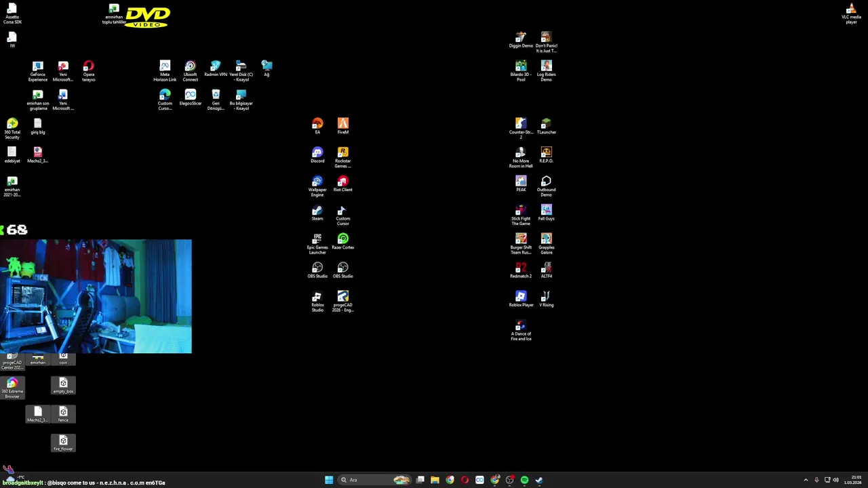Image resolution: width=868 pixels, height=488 pixels.
Task: Launch Stick Fight The Game
Action: click(521, 215)
